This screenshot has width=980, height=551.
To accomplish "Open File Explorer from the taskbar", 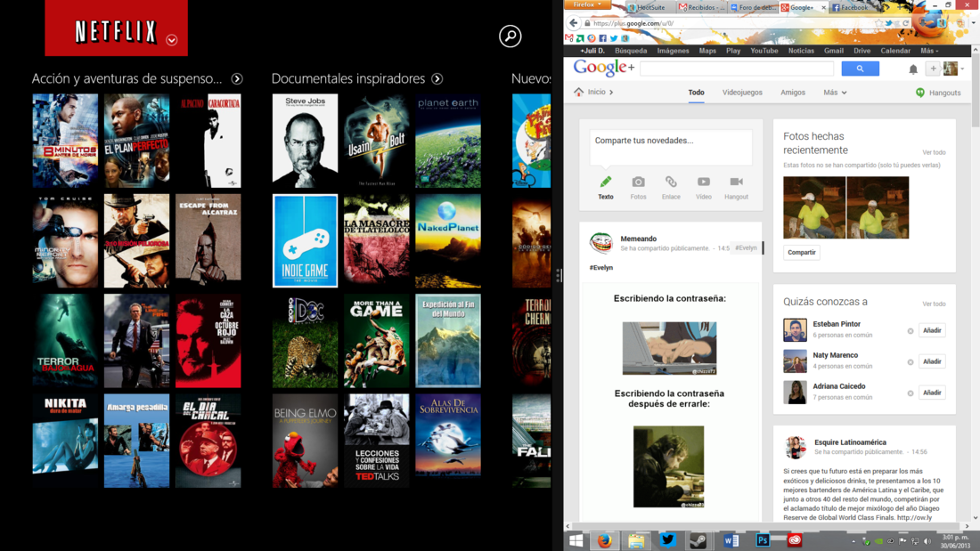I will [636, 540].
